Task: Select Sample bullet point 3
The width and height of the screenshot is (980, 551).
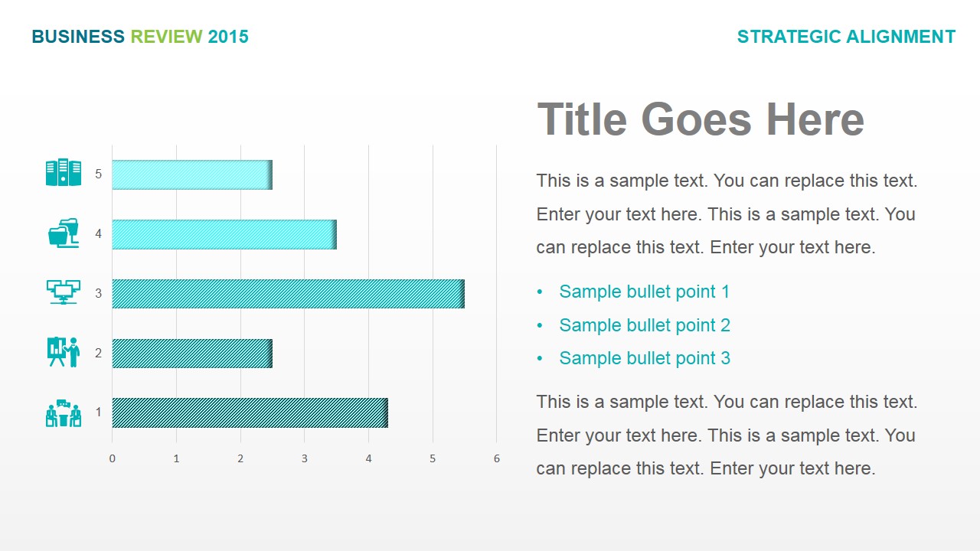Action: (645, 358)
